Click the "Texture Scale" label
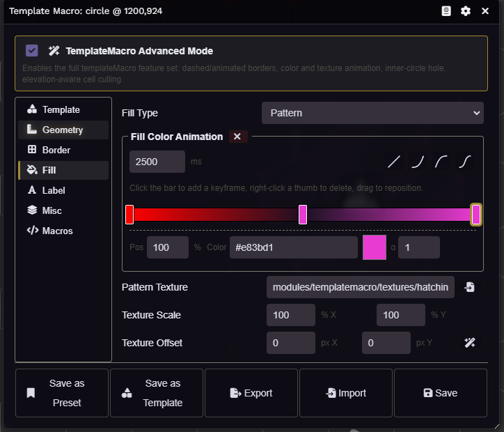Screen dimensions: 504x432 (x=151, y=315)
